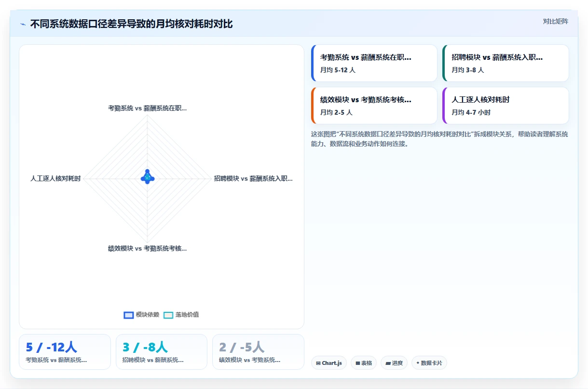
Task: Open the 考勤系统 vs 薪酬系统在职 card
Action: (x=374, y=63)
